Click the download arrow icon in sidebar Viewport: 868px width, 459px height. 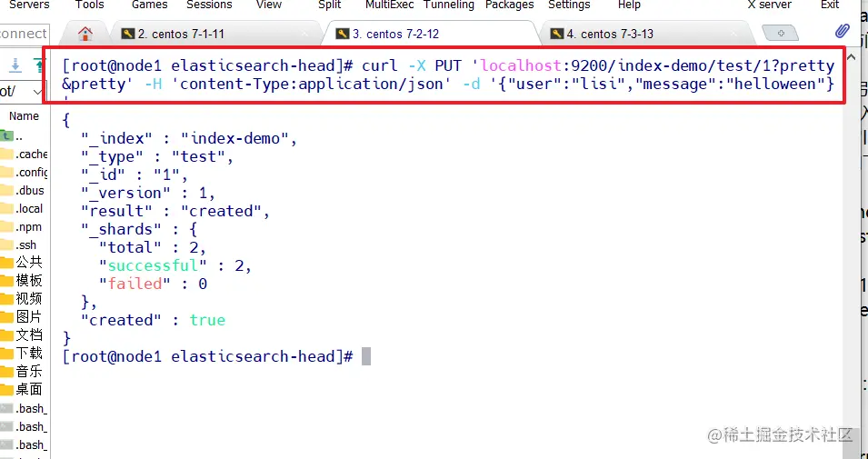pyautogui.click(x=15, y=65)
